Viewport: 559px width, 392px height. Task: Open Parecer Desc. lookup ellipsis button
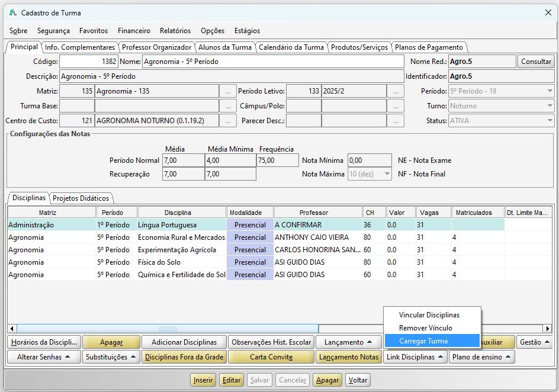[396, 121]
